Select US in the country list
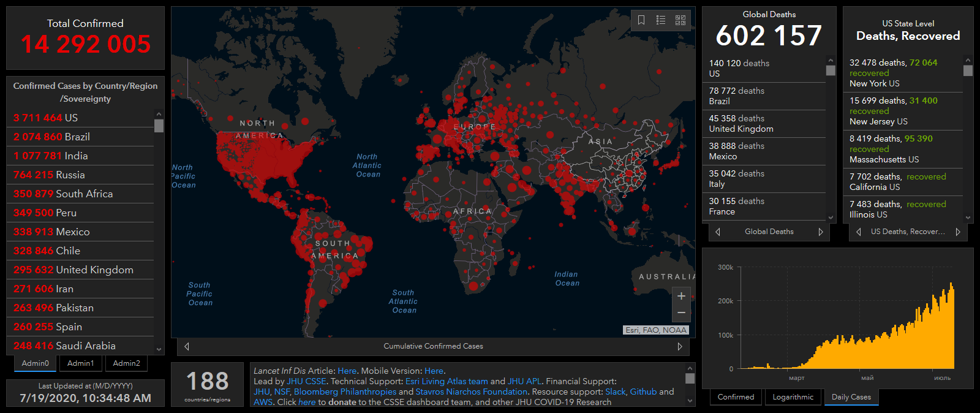Viewport: 980px width, 413px height. tap(80, 118)
